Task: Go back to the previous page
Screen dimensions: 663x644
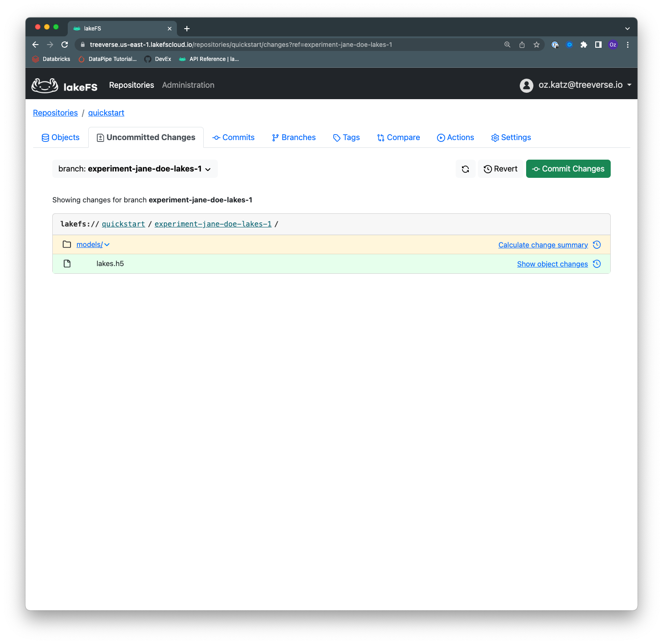Action: click(35, 45)
